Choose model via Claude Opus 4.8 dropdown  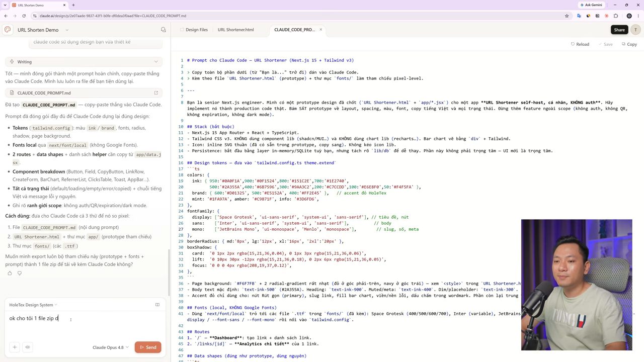[x=111, y=347]
